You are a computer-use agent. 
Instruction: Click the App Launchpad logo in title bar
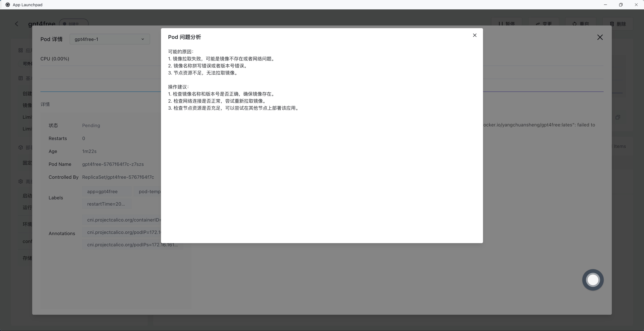tap(8, 5)
